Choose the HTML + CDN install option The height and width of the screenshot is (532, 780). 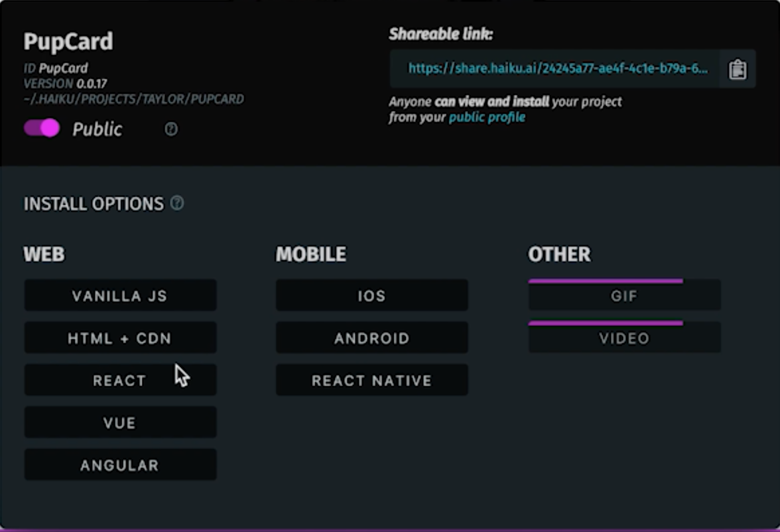click(x=120, y=338)
